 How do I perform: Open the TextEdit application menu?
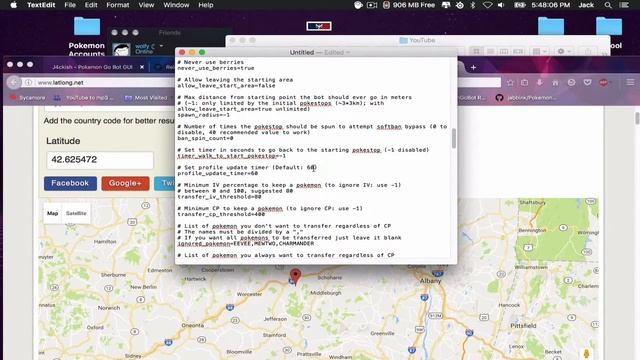point(41,5)
